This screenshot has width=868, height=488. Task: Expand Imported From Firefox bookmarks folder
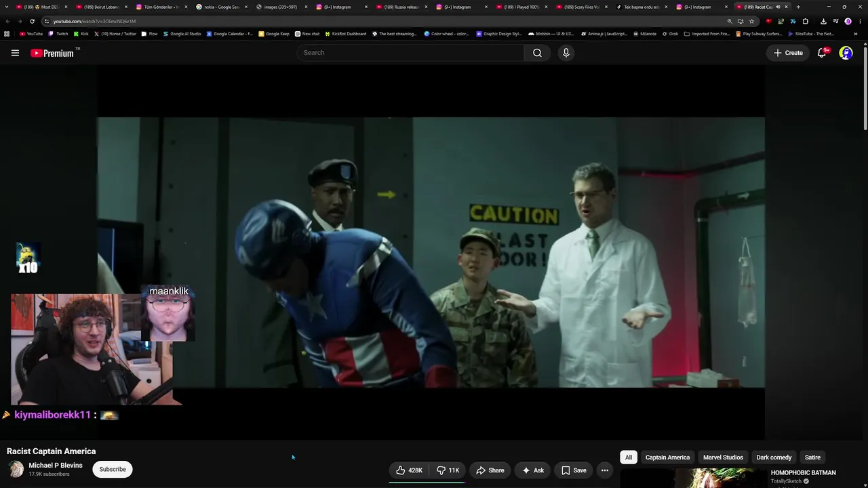707,33
